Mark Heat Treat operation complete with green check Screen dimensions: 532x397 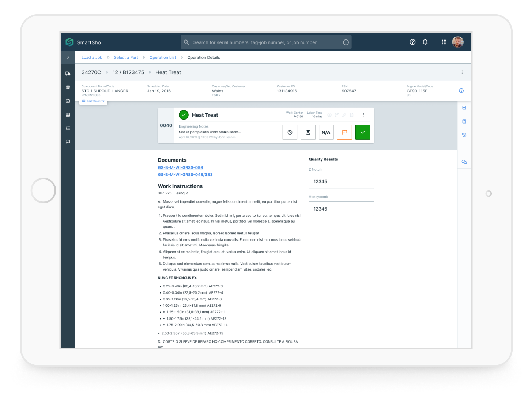[x=362, y=132]
